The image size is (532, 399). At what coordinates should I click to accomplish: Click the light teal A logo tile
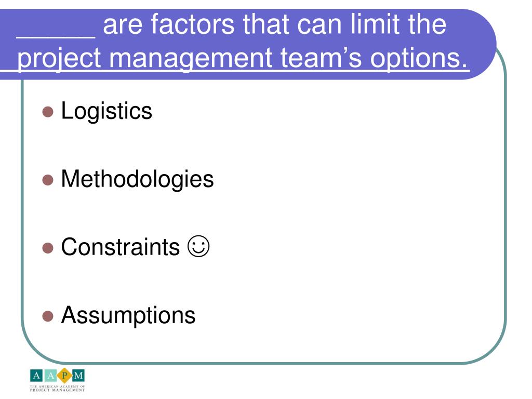pos(50,376)
